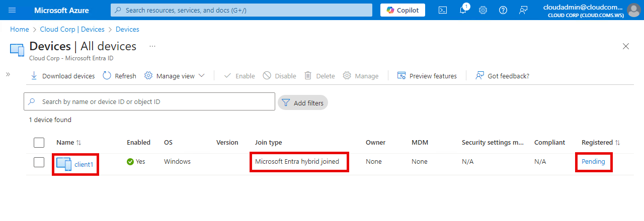The width and height of the screenshot is (644, 221).
Task: Open the Azure portal hamburger menu
Action: [x=12, y=10]
